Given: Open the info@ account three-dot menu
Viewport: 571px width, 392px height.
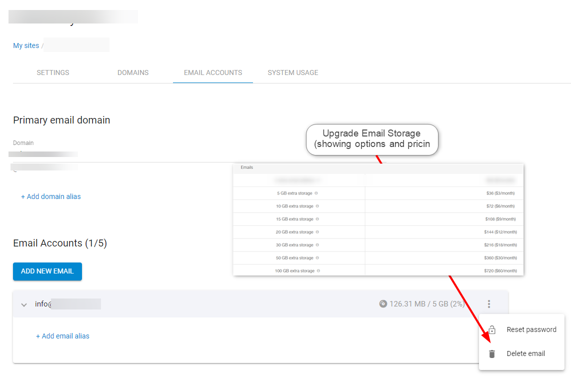Looking at the screenshot, I should [488, 304].
